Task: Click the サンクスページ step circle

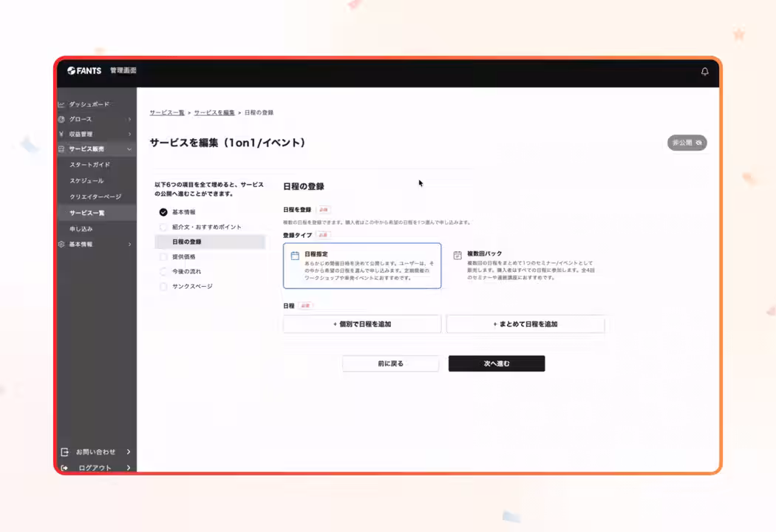Action: (163, 286)
